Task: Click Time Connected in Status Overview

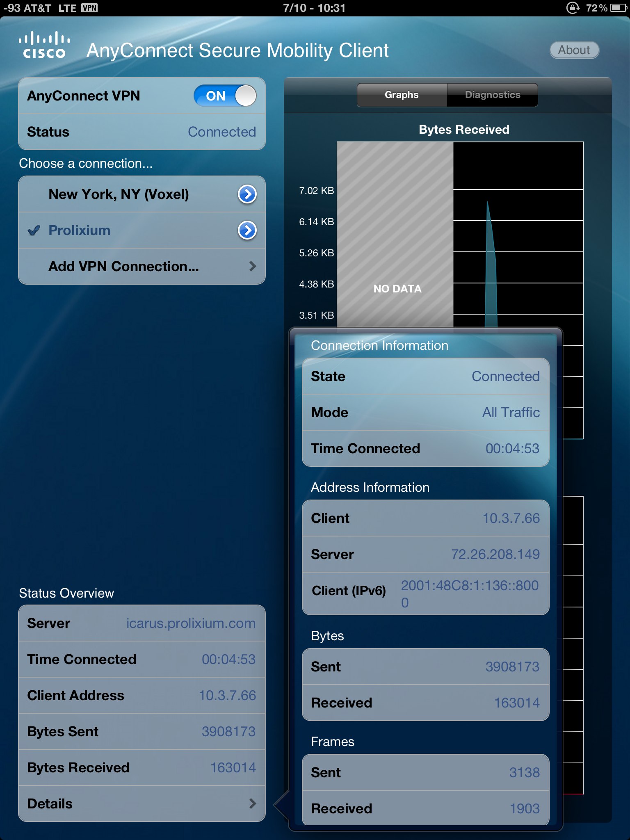Action: [142, 659]
